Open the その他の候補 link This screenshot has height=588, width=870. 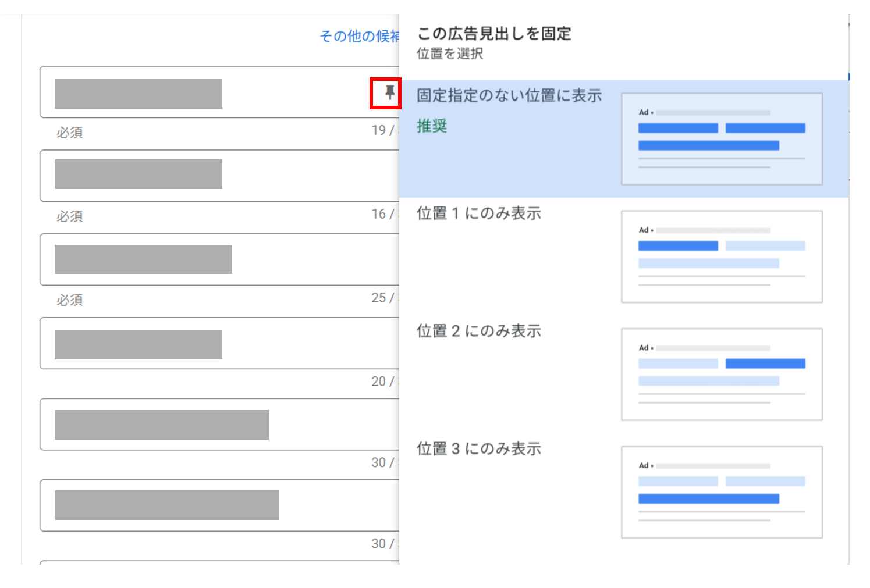pos(359,36)
